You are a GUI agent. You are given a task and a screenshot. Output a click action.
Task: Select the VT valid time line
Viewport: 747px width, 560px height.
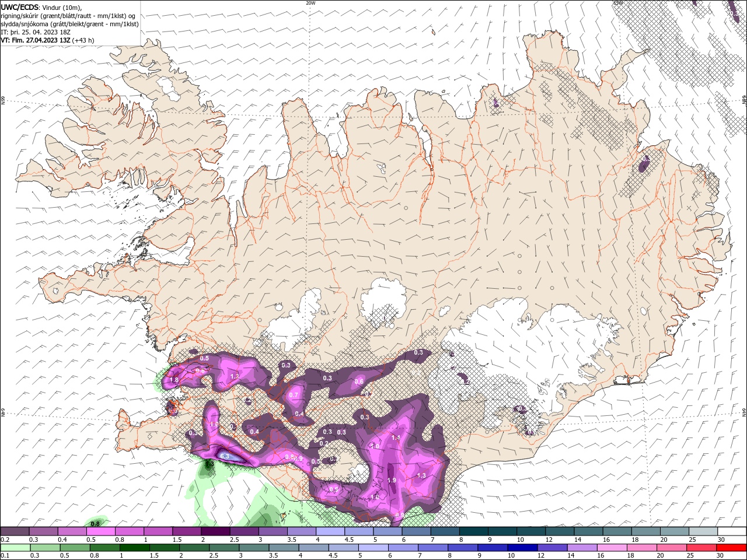click(47, 40)
